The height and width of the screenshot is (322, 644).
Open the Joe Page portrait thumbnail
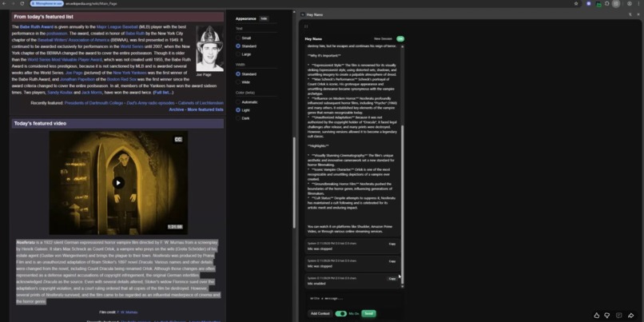[209, 49]
